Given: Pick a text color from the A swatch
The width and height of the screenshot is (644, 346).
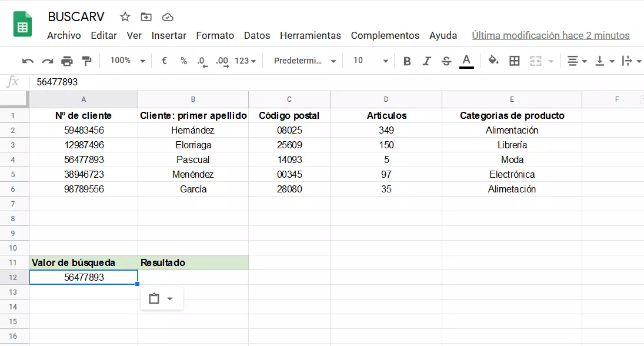Looking at the screenshot, I should (466, 60).
